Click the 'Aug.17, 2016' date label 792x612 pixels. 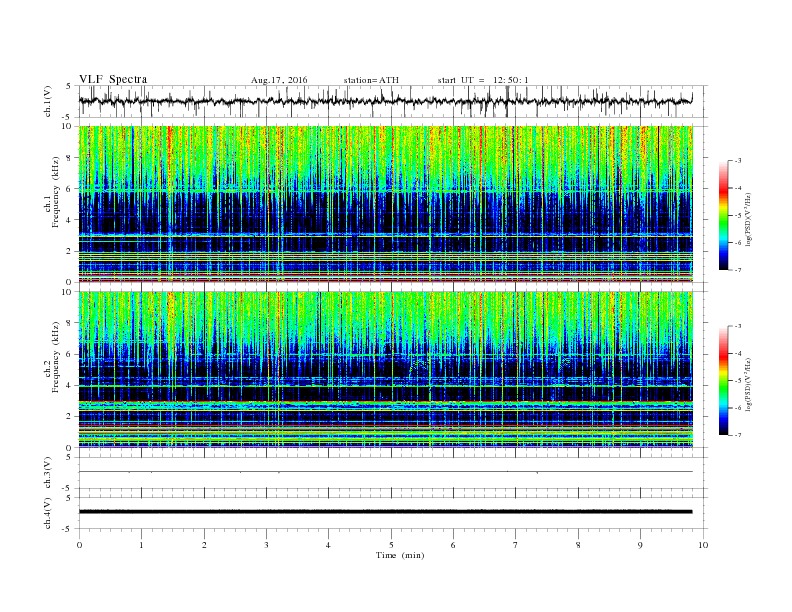[x=279, y=80]
